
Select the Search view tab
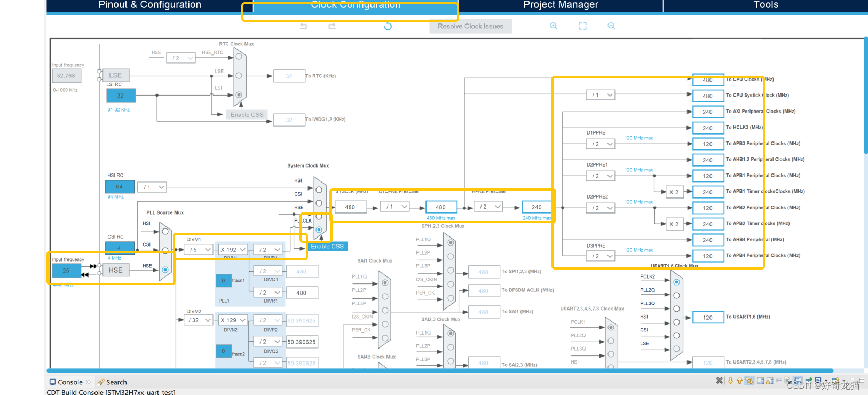[112, 382]
